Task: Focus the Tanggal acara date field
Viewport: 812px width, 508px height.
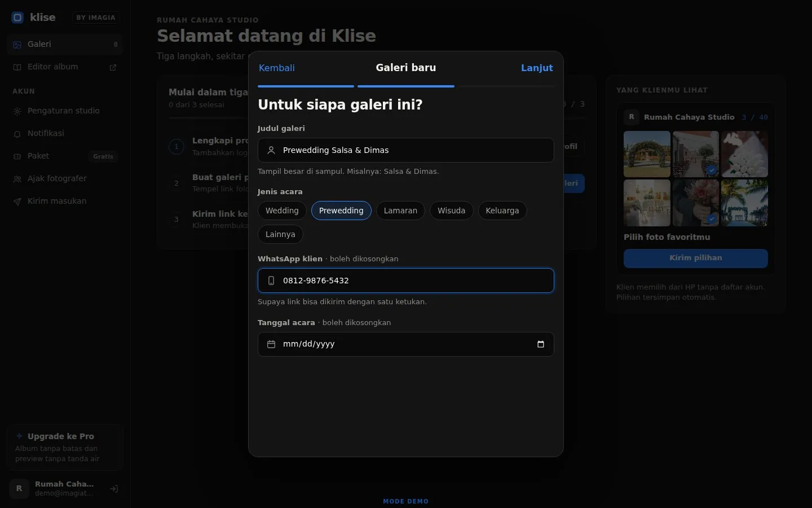Action: tap(406, 344)
